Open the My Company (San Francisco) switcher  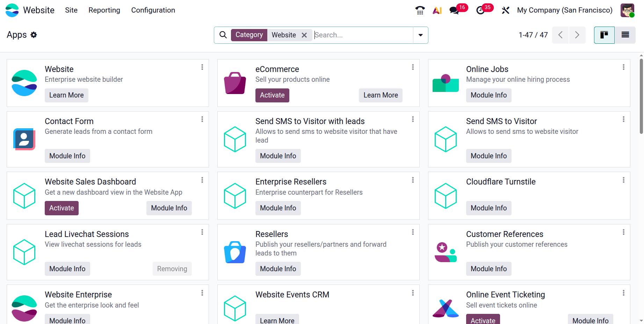point(565,10)
